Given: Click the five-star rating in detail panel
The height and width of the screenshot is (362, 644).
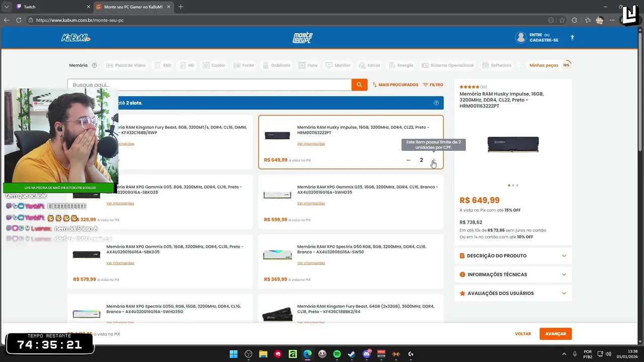Looking at the screenshot, I should [469, 87].
